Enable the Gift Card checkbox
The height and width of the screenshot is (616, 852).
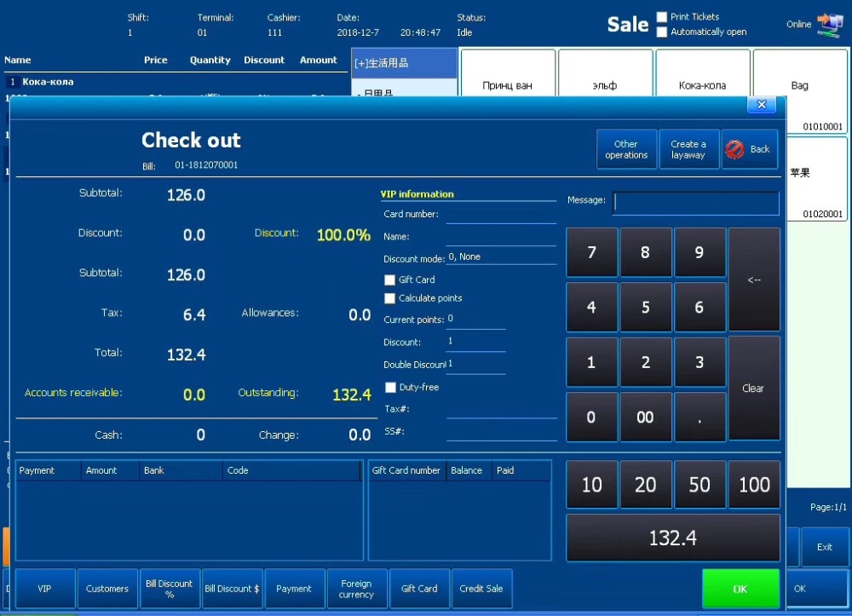[389, 279]
